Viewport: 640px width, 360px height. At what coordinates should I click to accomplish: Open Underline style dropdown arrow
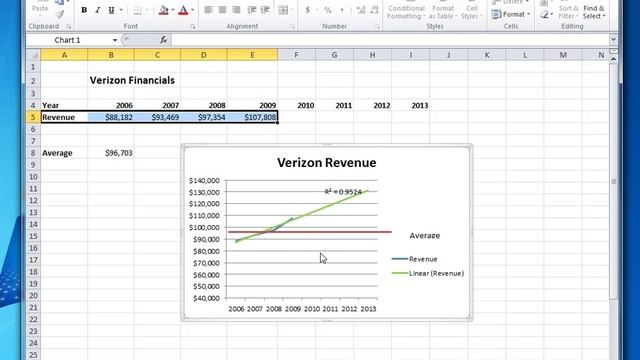(x=121, y=10)
